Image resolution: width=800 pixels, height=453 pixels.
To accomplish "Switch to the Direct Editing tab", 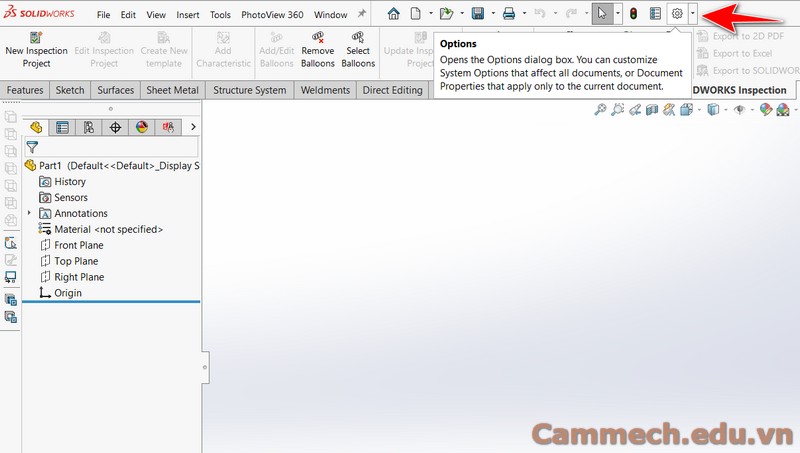I will [x=392, y=90].
